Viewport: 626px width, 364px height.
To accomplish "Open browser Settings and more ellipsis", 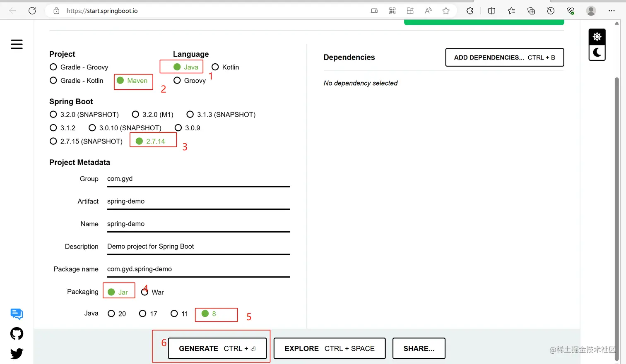I will 612,11.
